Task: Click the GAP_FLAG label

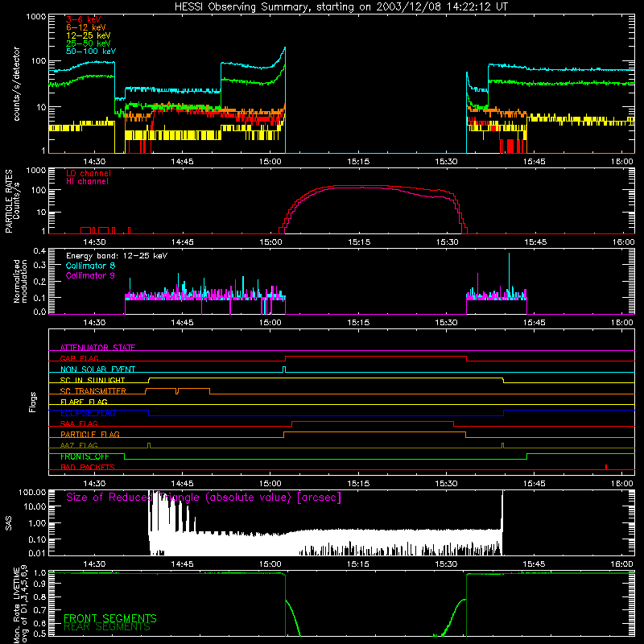Action: coord(79,358)
